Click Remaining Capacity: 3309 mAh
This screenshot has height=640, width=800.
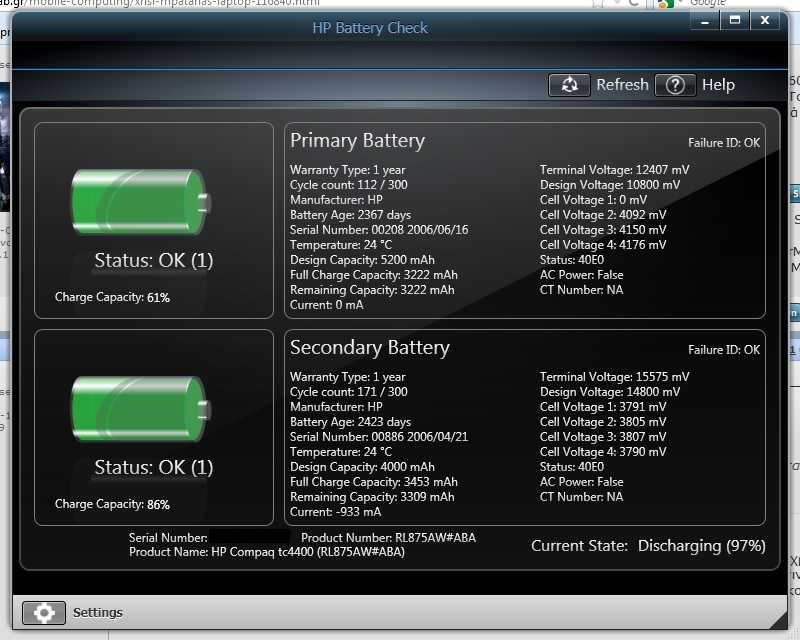click(372, 497)
